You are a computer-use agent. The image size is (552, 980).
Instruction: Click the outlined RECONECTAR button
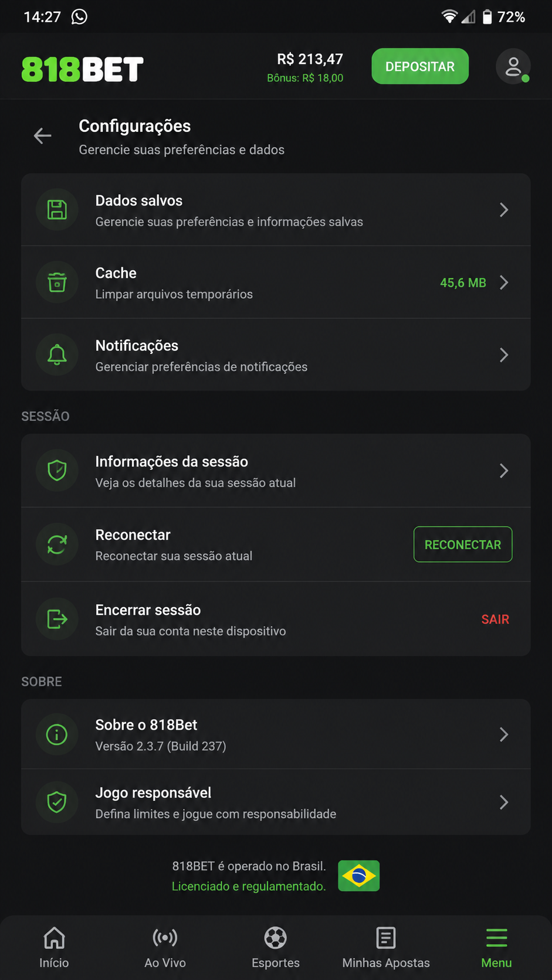tap(463, 545)
